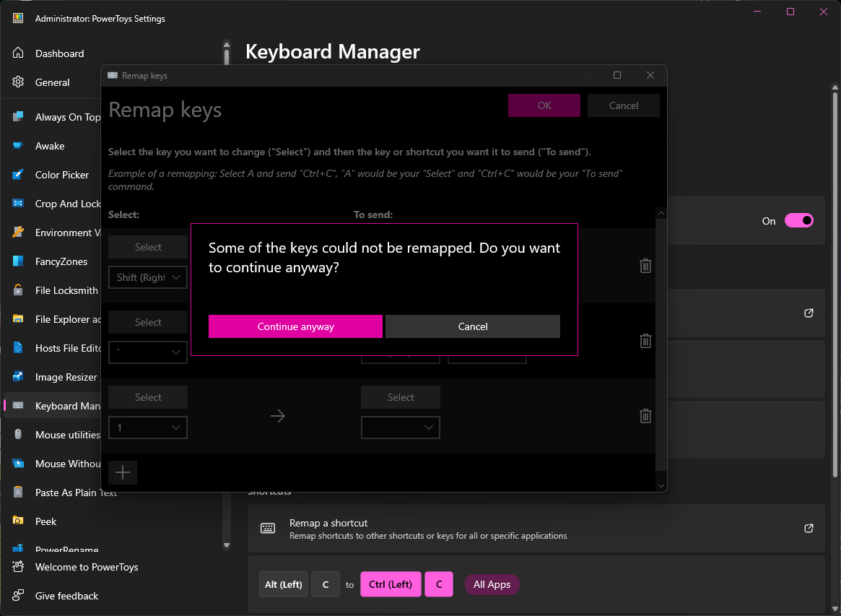Open the Shift (Right) key dropdown
This screenshot has height=616, width=841.
(x=147, y=277)
